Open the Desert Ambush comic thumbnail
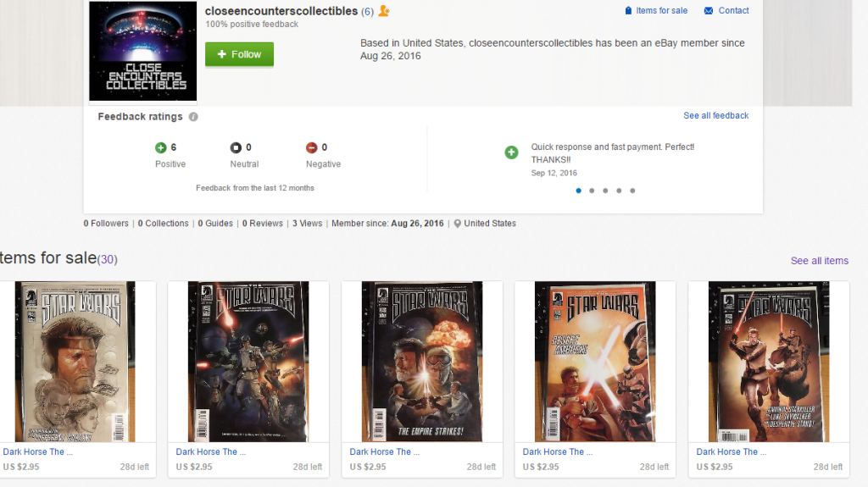This screenshot has width=868, height=487. pos(595,362)
